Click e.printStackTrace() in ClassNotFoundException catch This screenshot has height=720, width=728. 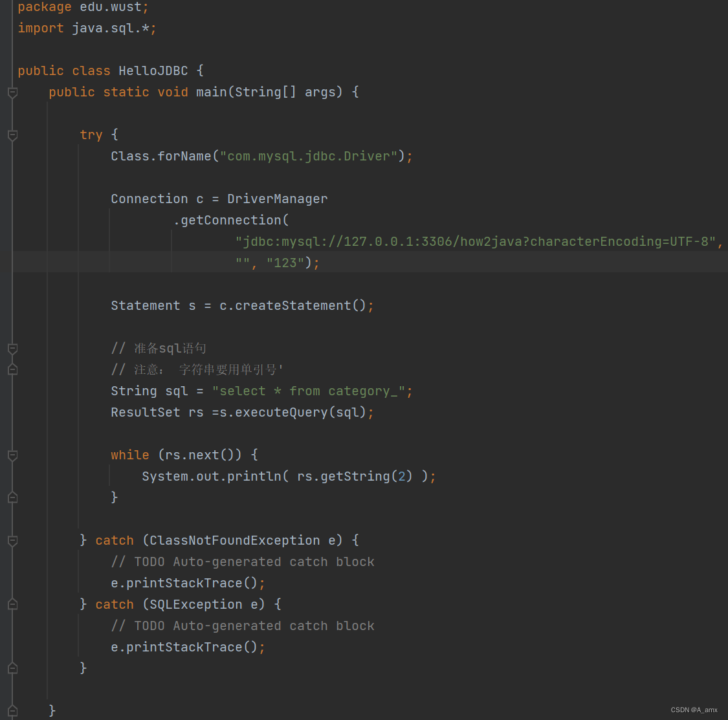184,583
